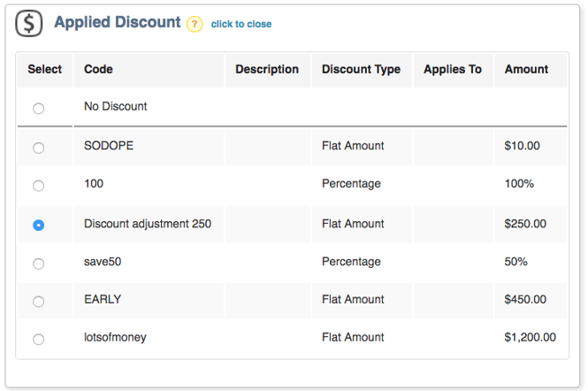The height and width of the screenshot is (391, 588).
Task: Click the EARLY code row text
Action: (x=103, y=299)
